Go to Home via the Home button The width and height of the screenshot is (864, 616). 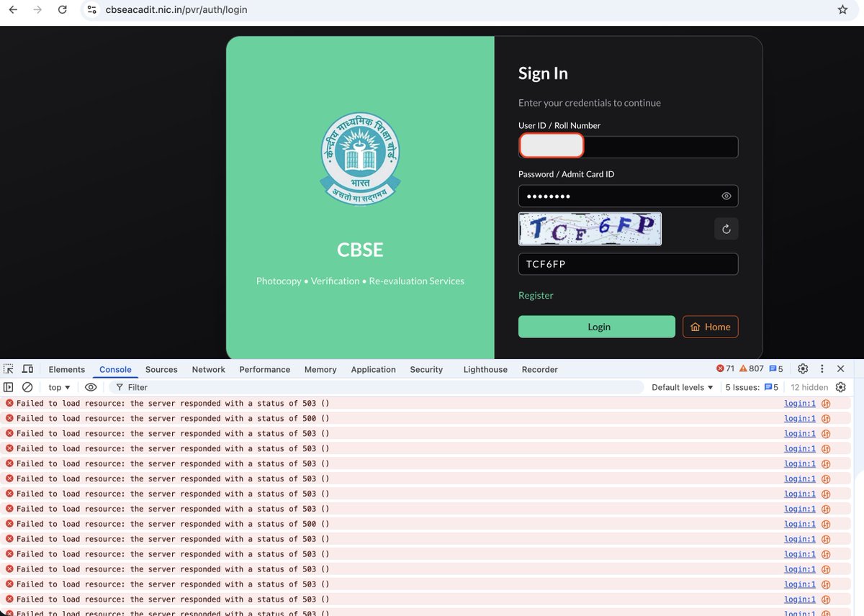tap(710, 327)
